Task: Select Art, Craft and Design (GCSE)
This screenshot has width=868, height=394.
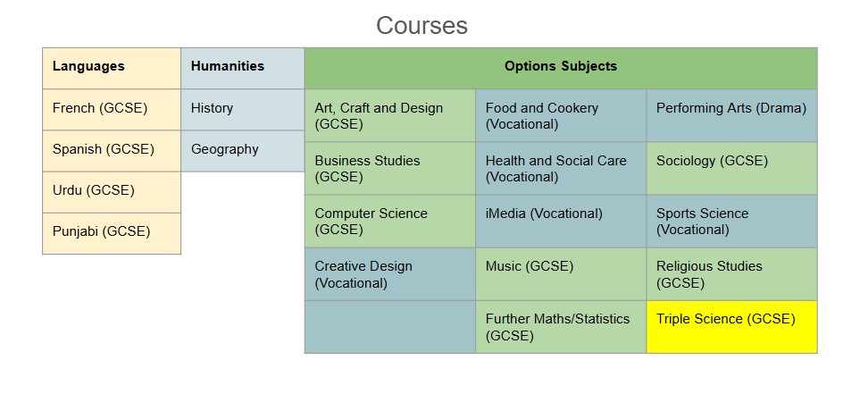Action: 389,116
